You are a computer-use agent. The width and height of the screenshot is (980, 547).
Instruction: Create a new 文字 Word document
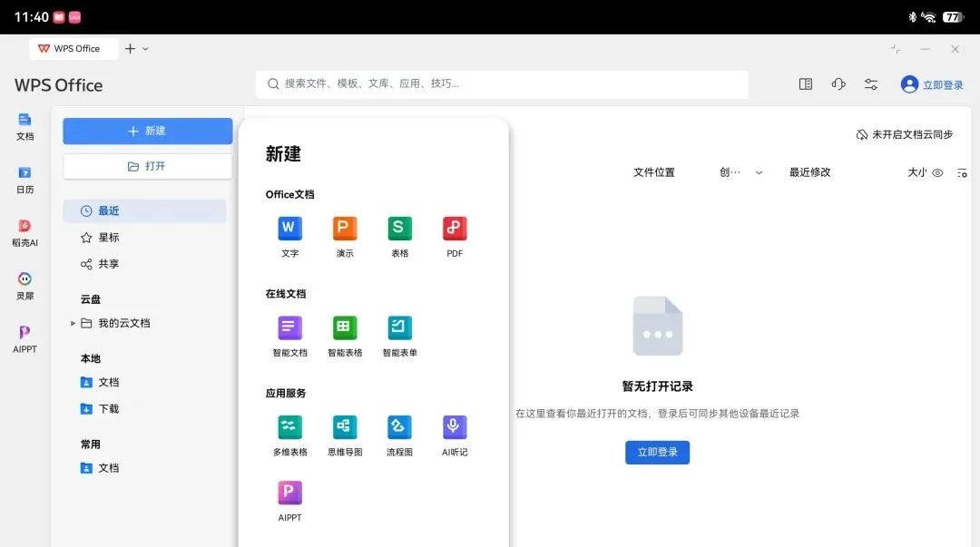pos(289,236)
